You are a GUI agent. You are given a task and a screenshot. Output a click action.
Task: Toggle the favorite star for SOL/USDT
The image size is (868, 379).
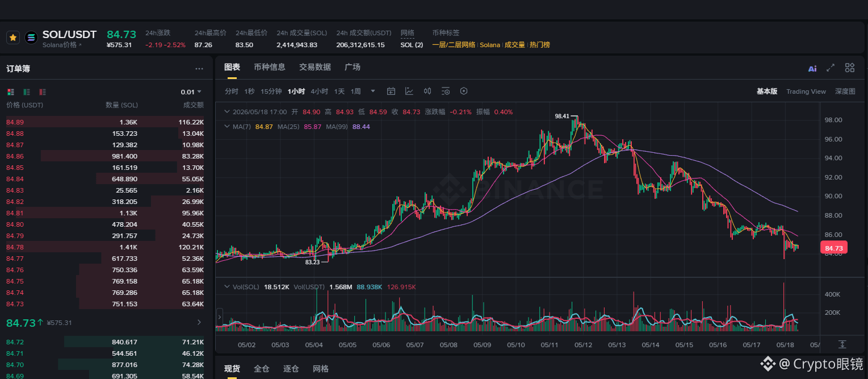click(13, 38)
